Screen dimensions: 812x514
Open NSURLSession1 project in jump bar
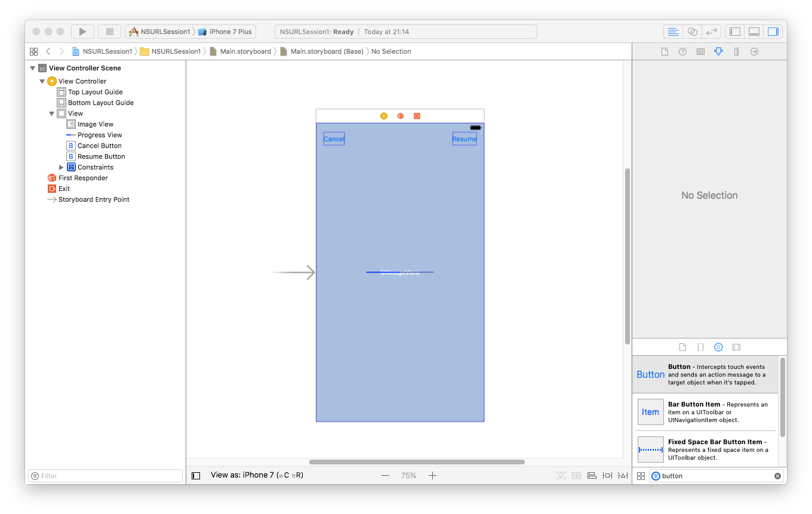pyautogui.click(x=102, y=51)
